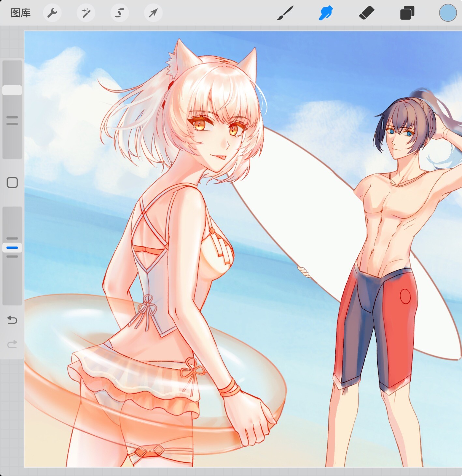Undo the last stroke
462x476 pixels.
[12, 320]
